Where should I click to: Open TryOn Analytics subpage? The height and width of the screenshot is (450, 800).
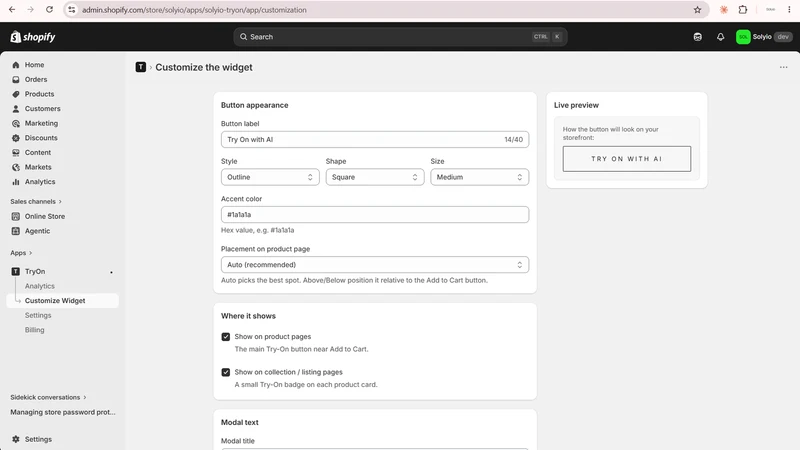pyautogui.click(x=40, y=286)
